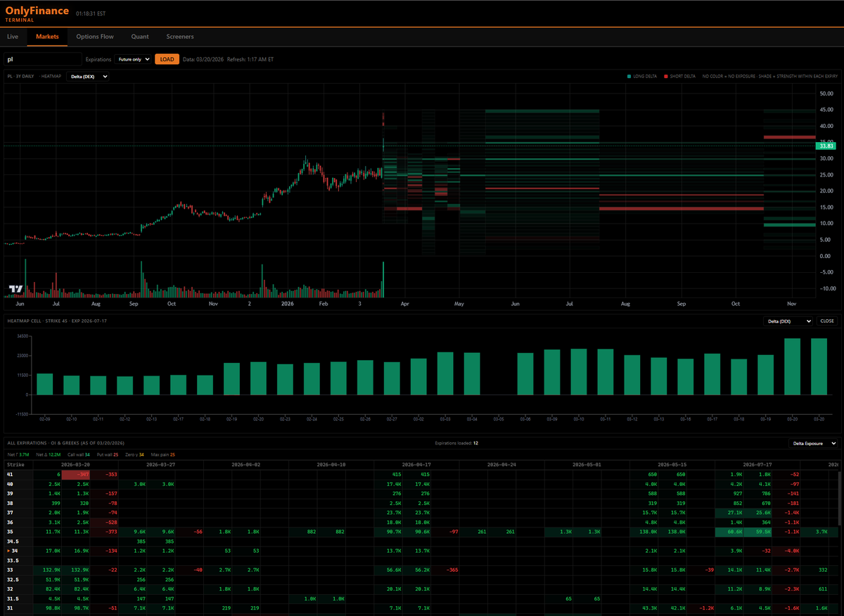Click the 'Max pain 25' summary stat
The height and width of the screenshot is (616, 844).
165,455
